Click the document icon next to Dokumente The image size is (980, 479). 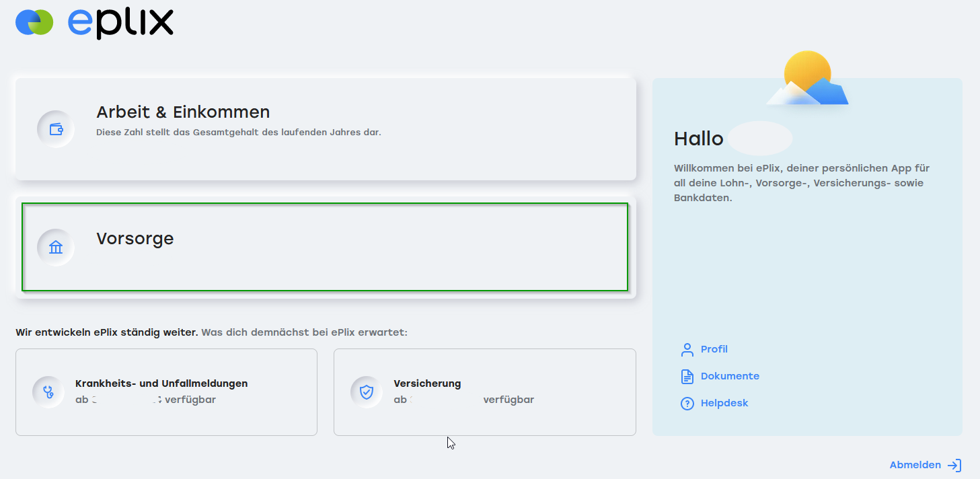[x=687, y=376]
